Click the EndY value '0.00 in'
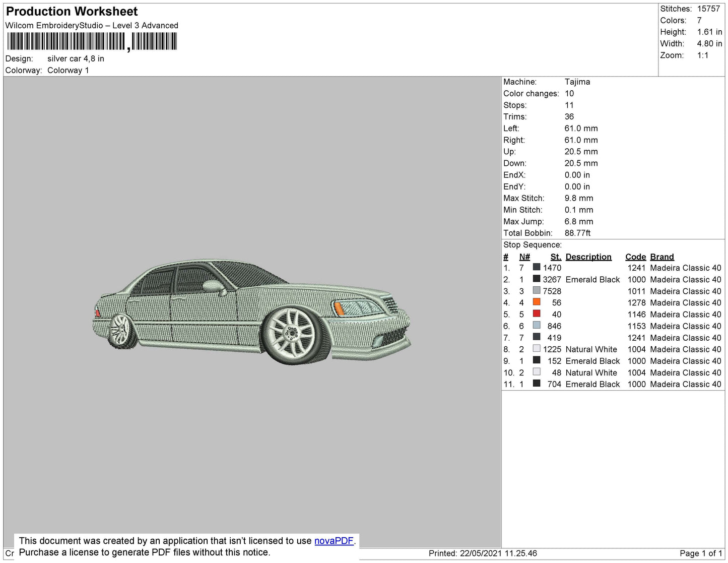728x563 pixels. (577, 186)
